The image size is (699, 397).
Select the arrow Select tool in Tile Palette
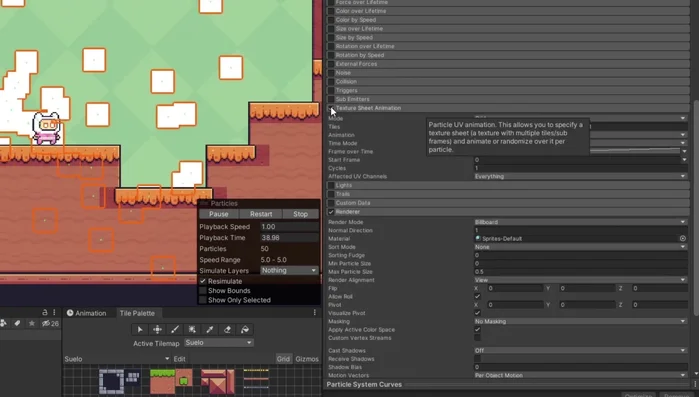(x=140, y=329)
